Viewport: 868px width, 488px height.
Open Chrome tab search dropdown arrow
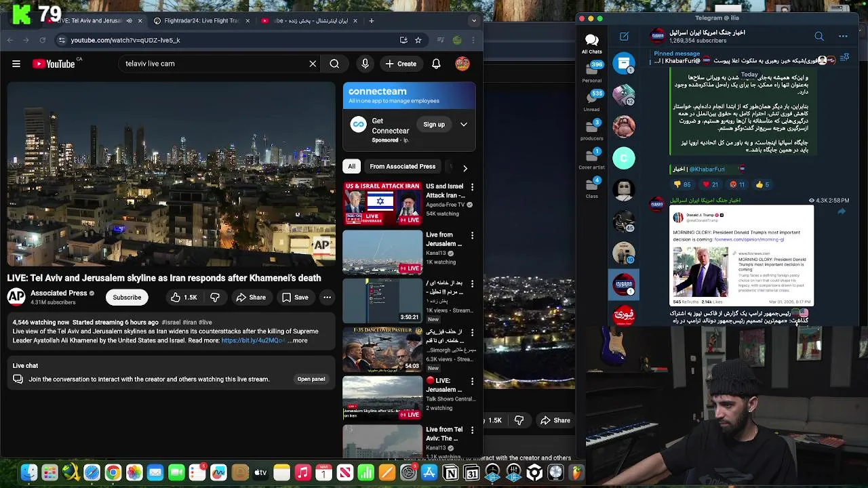(x=474, y=21)
